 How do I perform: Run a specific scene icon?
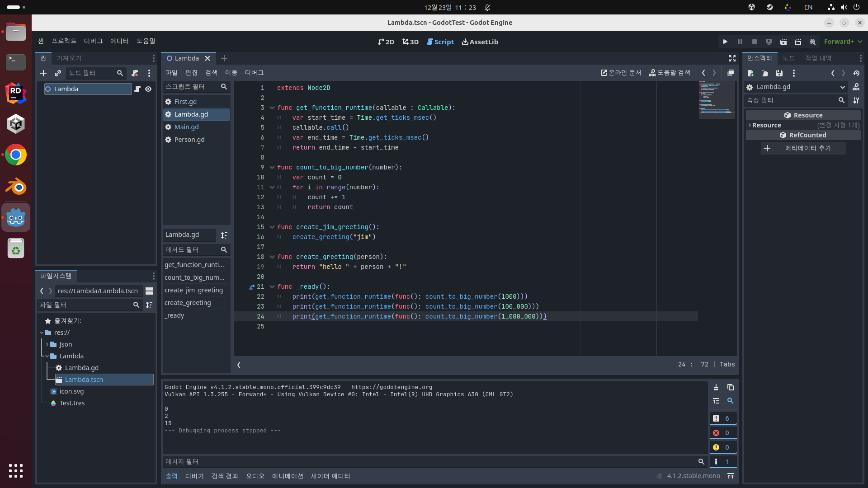click(x=798, y=42)
